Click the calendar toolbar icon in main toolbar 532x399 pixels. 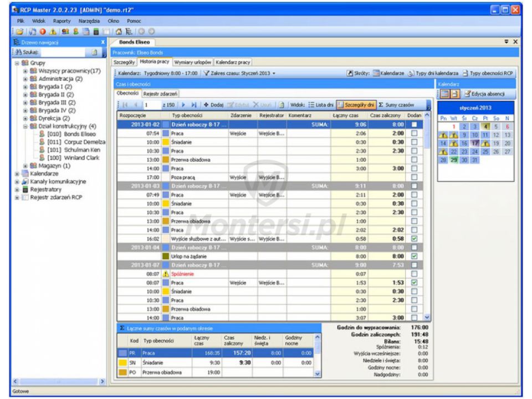pos(86,32)
